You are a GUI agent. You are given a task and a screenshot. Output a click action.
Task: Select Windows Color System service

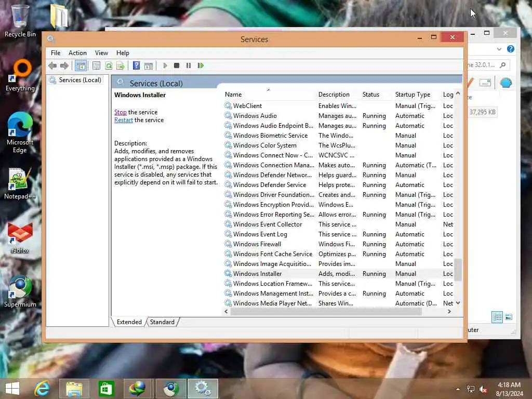point(339,145)
